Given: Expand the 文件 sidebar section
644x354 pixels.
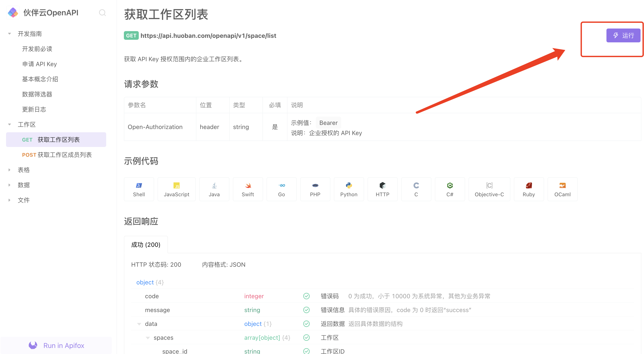Looking at the screenshot, I should (x=9, y=200).
